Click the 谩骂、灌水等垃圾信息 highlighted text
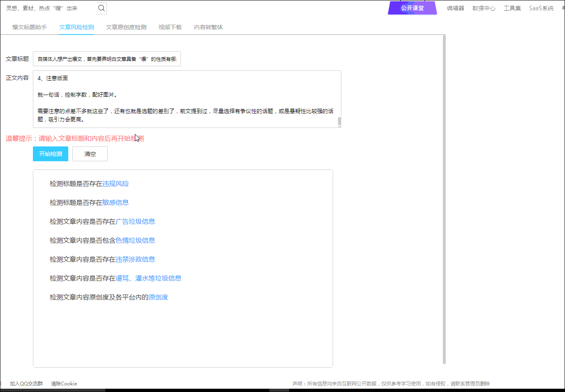The width and height of the screenshot is (565, 392). [148, 278]
